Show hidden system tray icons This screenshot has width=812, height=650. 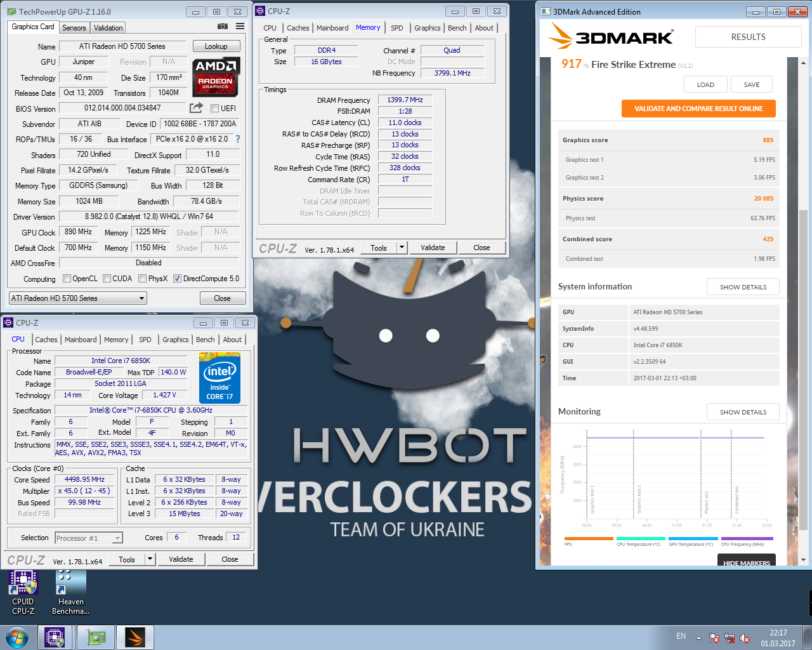(698, 638)
